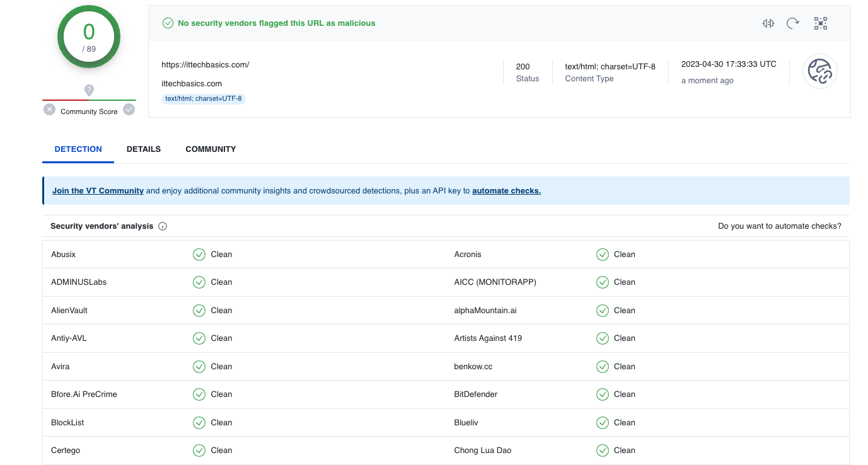Click the similarity search icon in header
The width and height of the screenshot is (868, 465).
768,23
